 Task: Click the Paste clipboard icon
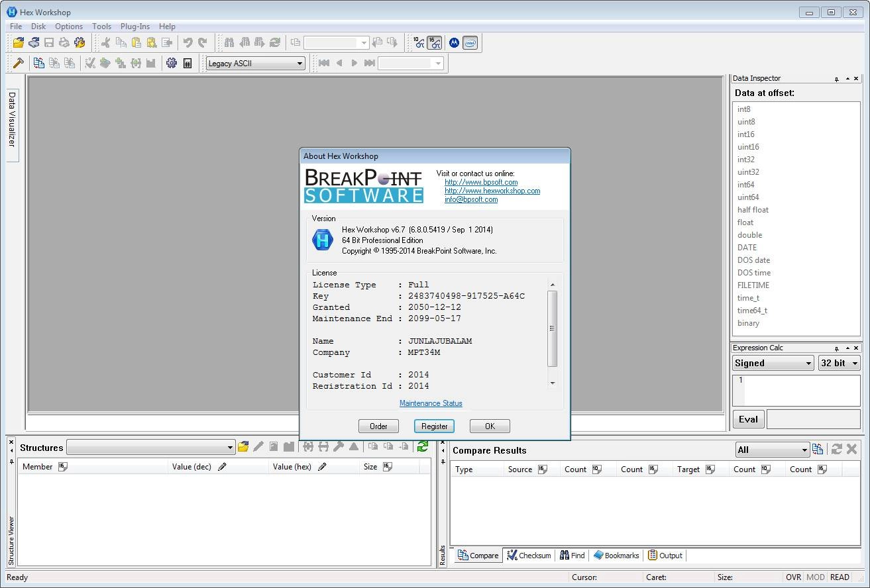136,42
